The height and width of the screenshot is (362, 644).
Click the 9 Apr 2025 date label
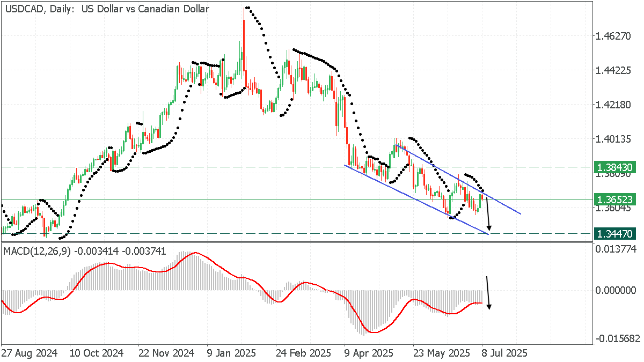[x=370, y=353]
